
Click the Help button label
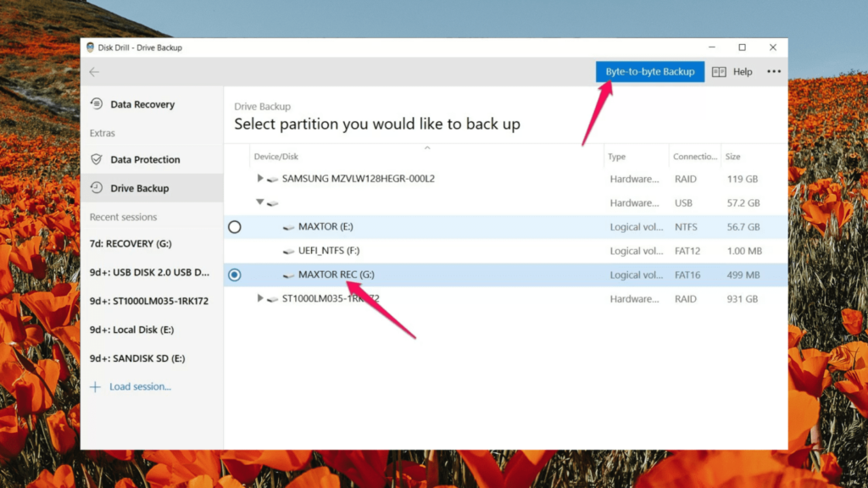[743, 72]
